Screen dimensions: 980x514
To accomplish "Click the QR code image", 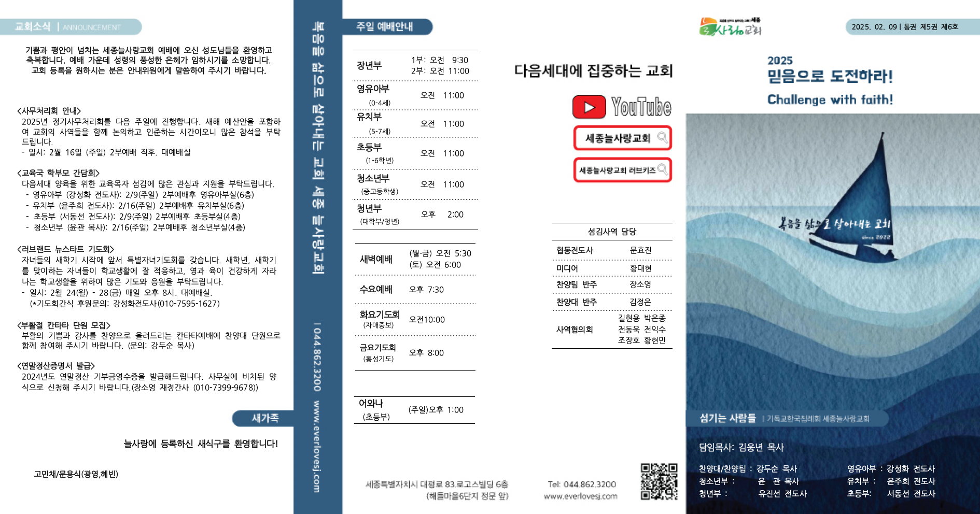I will pos(659,481).
